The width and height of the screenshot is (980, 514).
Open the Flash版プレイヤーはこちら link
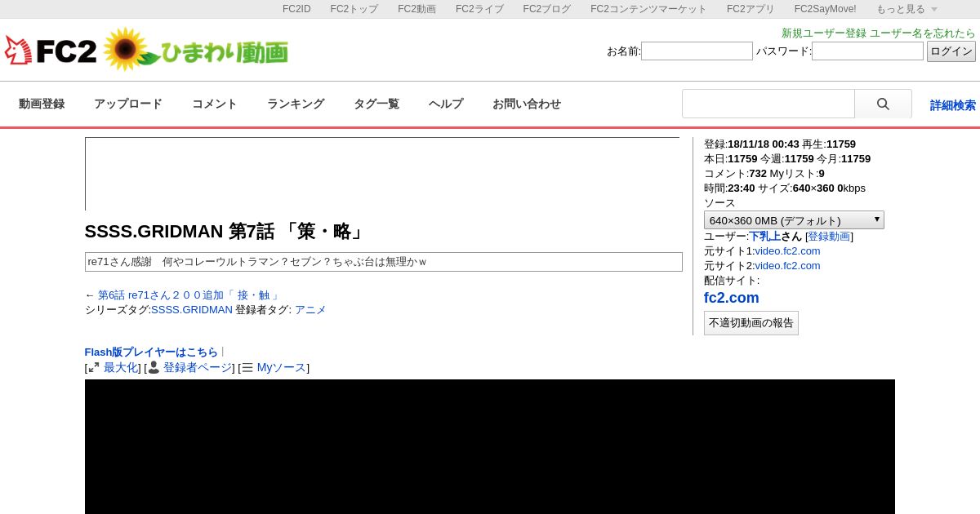(x=151, y=352)
